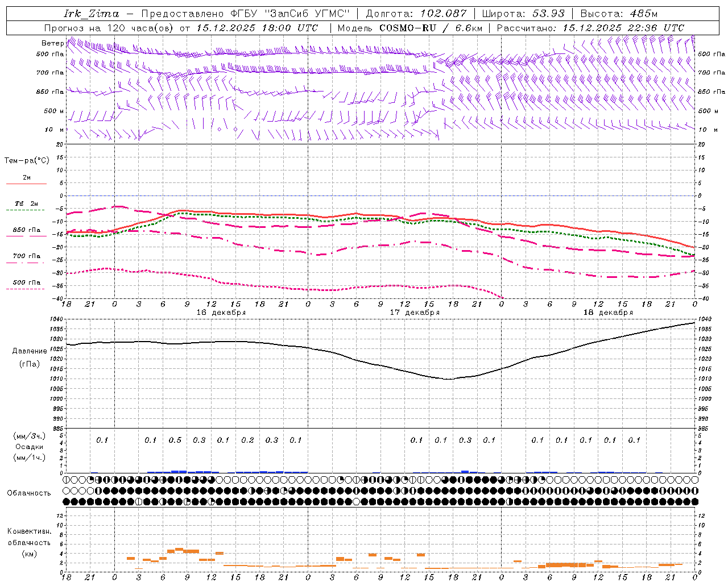Click the 18 декабря date label
The width and height of the screenshot is (728, 582).
tap(608, 313)
